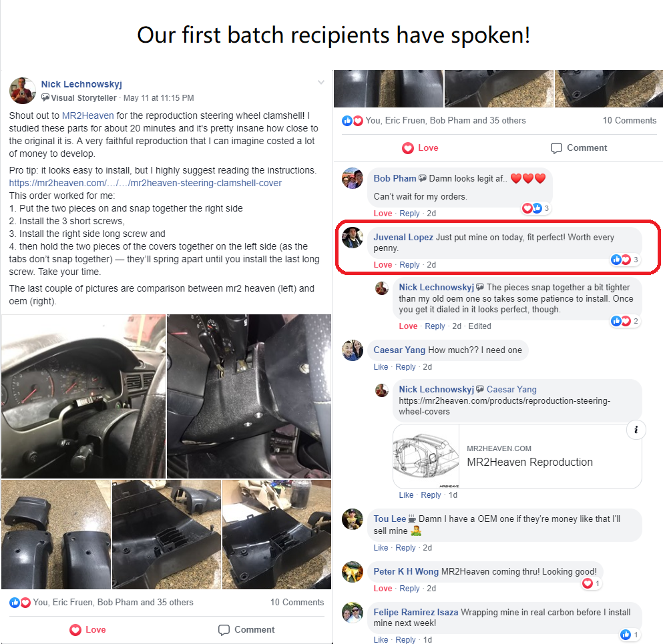Click Tou Lee's profile avatar
Viewport: 663px width, 644px height.
pyautogui.click(x=353, y=519)
